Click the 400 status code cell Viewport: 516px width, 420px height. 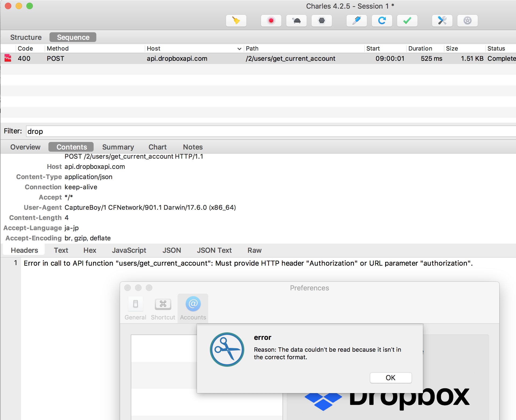[24, 58]
